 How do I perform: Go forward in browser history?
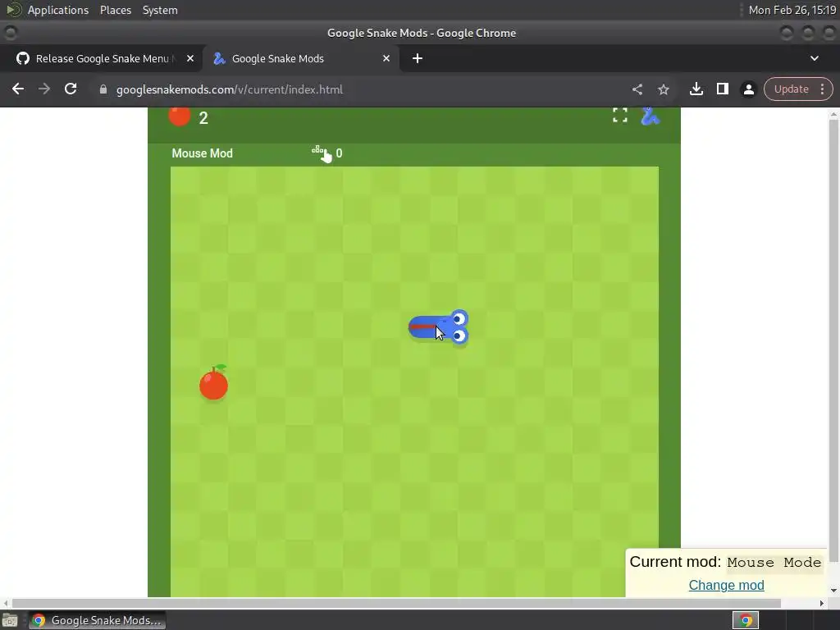pos(44,89)
